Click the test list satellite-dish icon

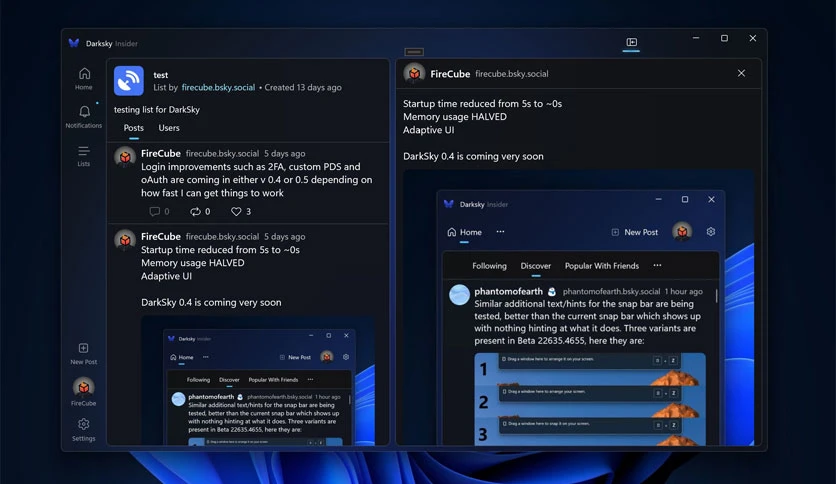[128, 80]
